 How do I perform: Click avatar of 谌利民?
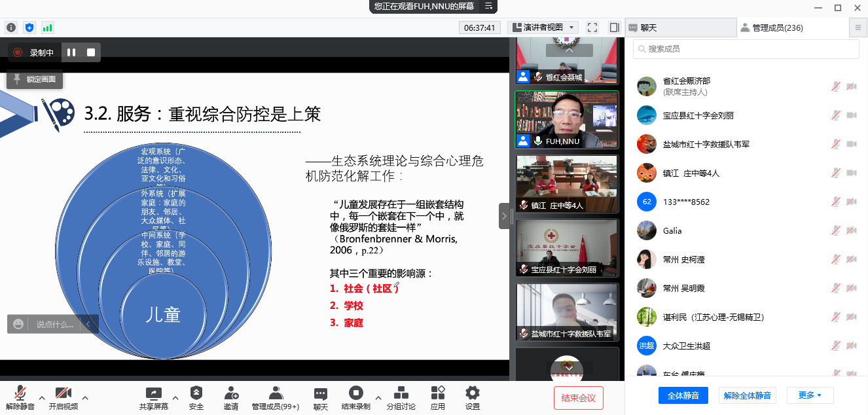coord(647,317)
